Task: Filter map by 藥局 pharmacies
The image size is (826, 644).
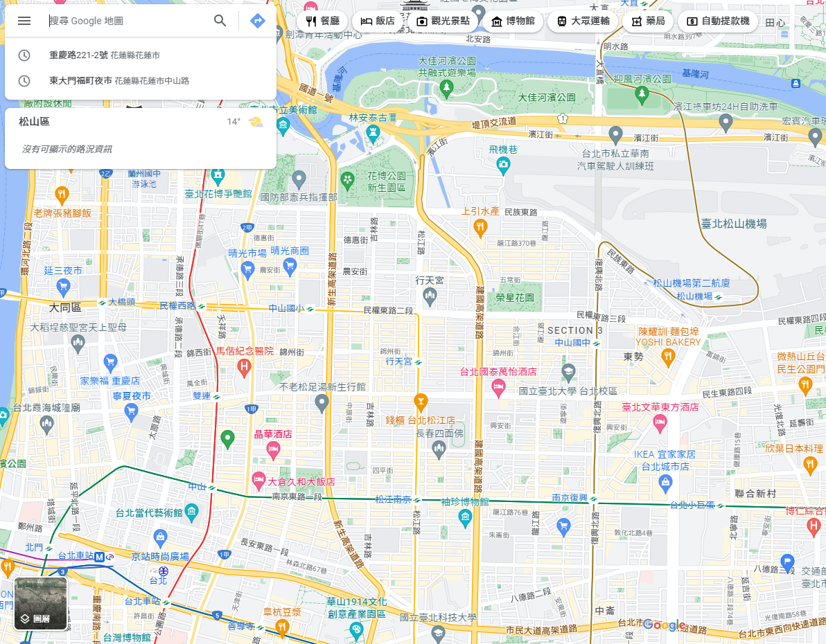Action: click(648, 21)
